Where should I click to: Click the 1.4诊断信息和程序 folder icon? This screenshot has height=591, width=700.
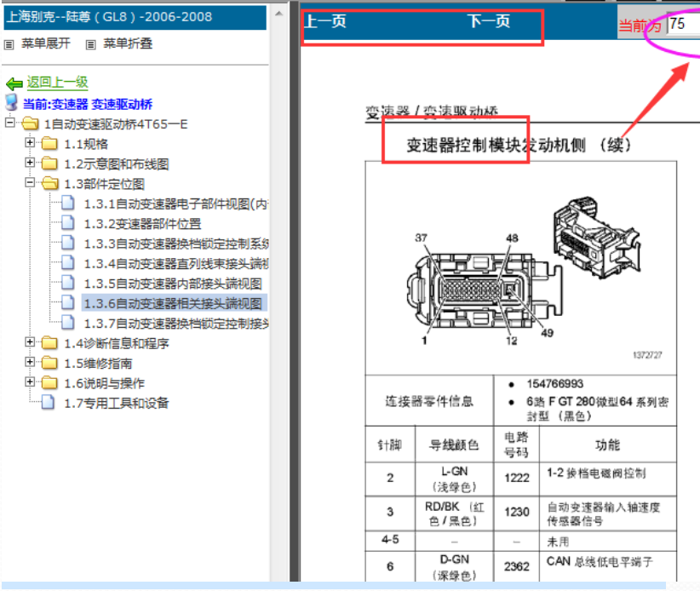49,343
